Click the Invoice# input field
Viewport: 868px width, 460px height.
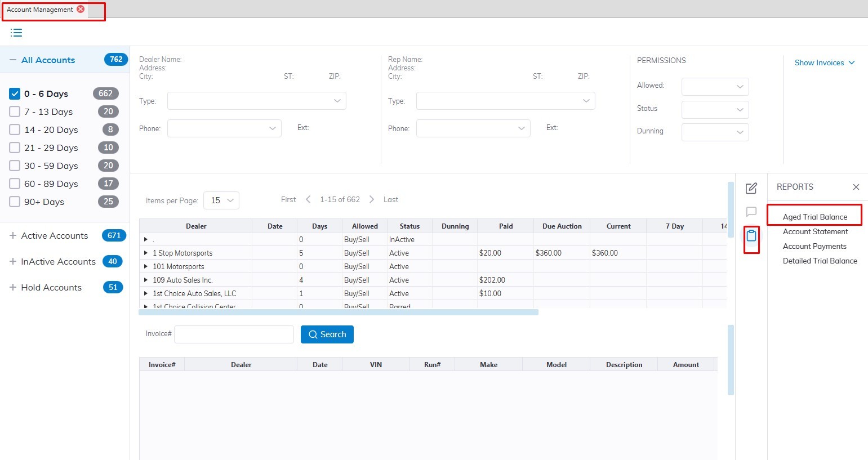pyautogui.click(x=234, y=334)
